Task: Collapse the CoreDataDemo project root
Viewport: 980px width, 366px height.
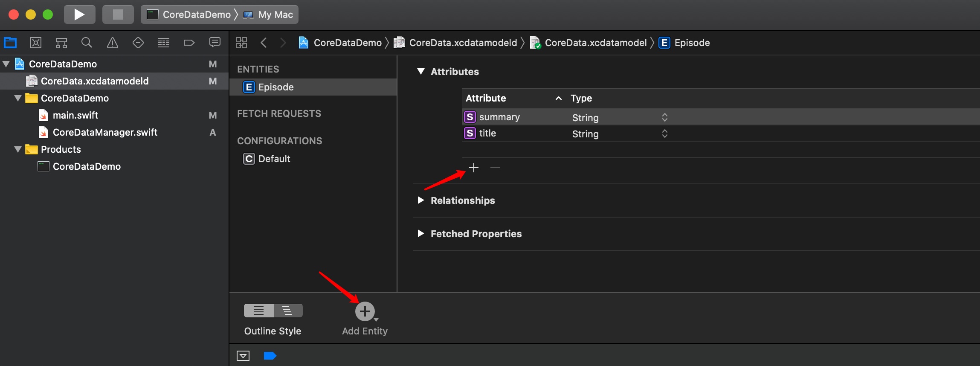Action: [6, 64]
